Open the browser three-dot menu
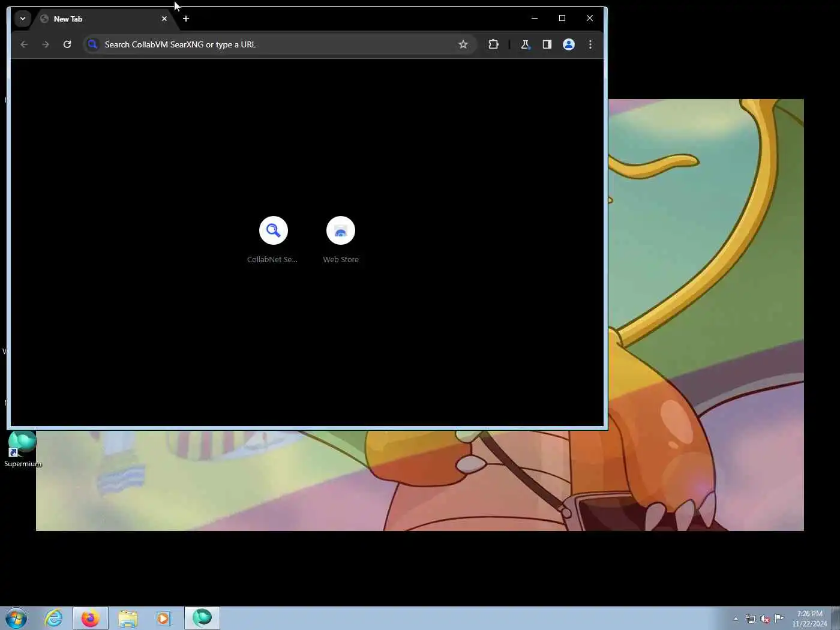Screen dimensions: 840x630 [590, 44]
